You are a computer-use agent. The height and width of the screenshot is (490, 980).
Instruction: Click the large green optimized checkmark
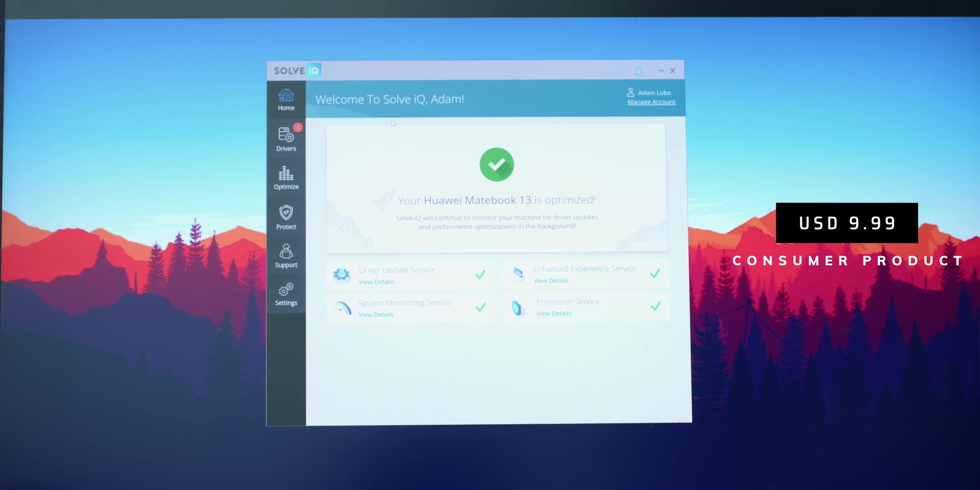click(x=497, y=164)
